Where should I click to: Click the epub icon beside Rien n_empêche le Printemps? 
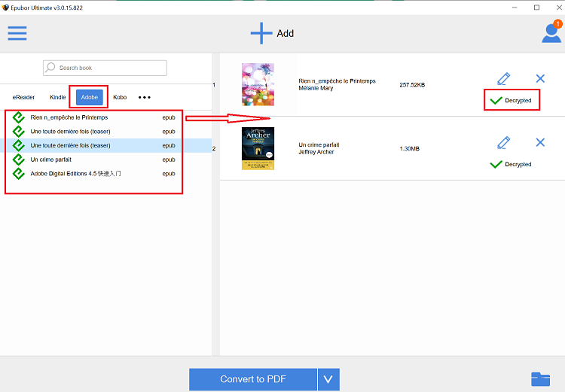[18, 117]
